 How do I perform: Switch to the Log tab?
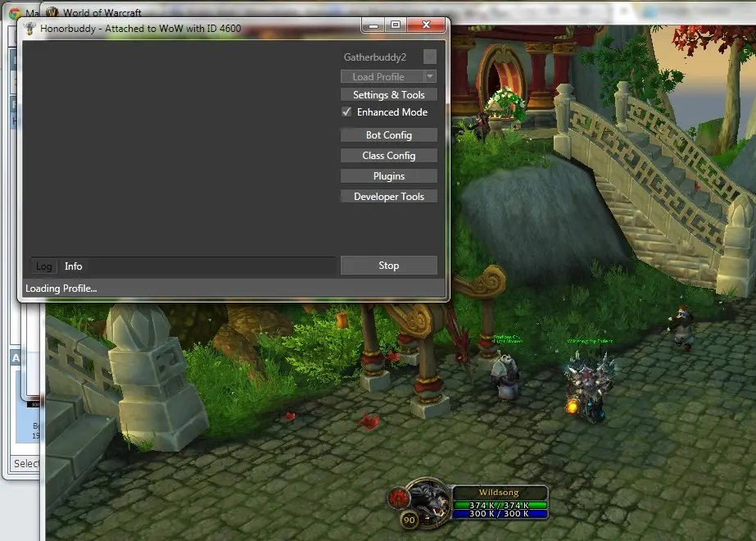[x=43, y=266]
